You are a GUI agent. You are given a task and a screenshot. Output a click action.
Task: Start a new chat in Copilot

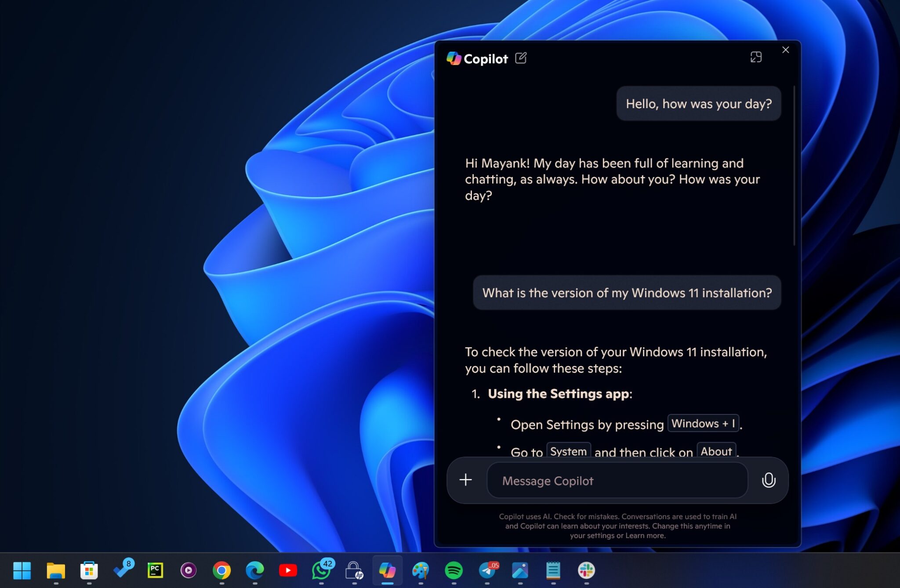point(521,58)
